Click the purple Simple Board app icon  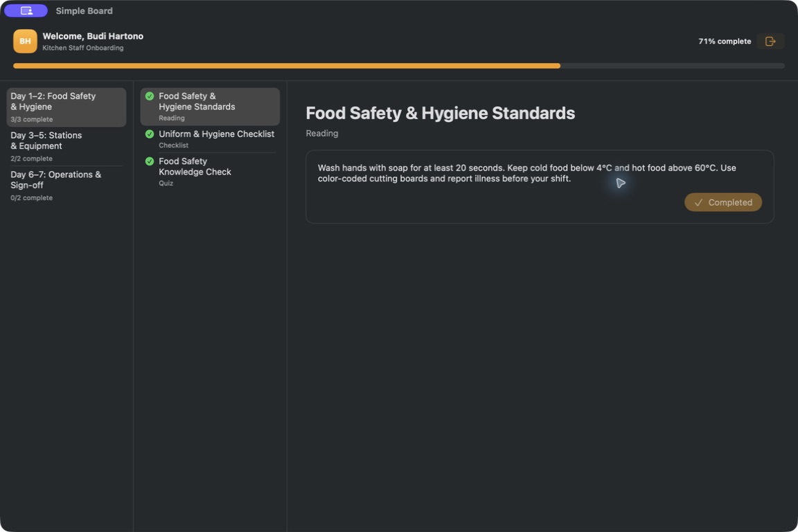(x=26, y=10)
